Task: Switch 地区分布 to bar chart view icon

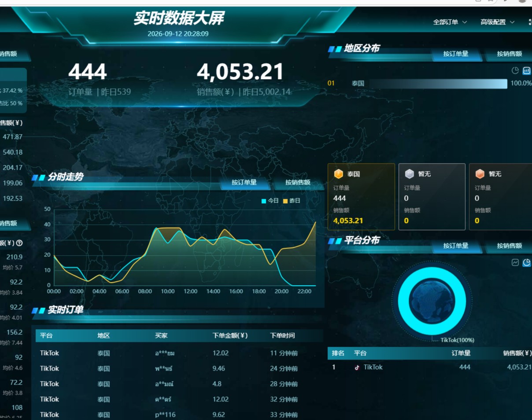Action: (526, 70)
